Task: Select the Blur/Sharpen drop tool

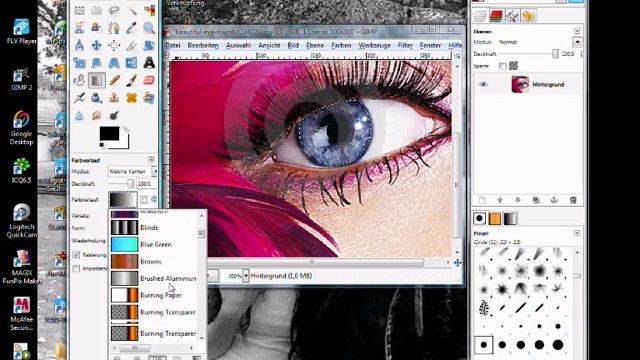Action: coord(80,115)
